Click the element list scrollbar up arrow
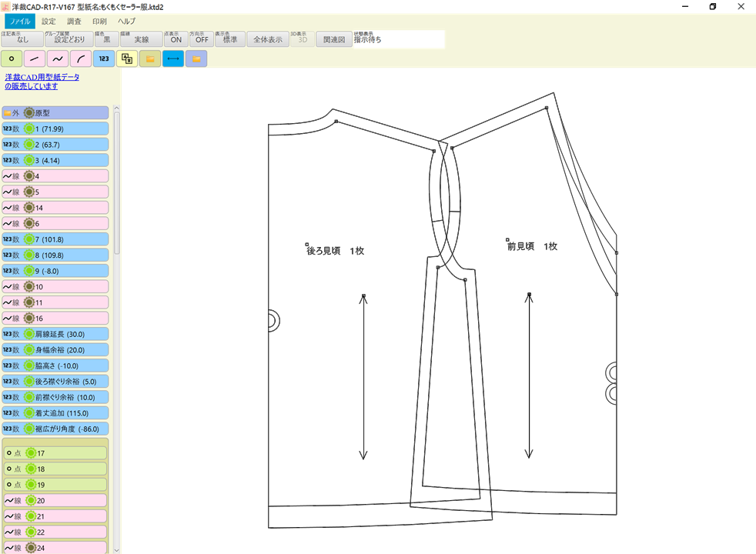The width and height of the screenshot is (756, 554). pos(117,108)
